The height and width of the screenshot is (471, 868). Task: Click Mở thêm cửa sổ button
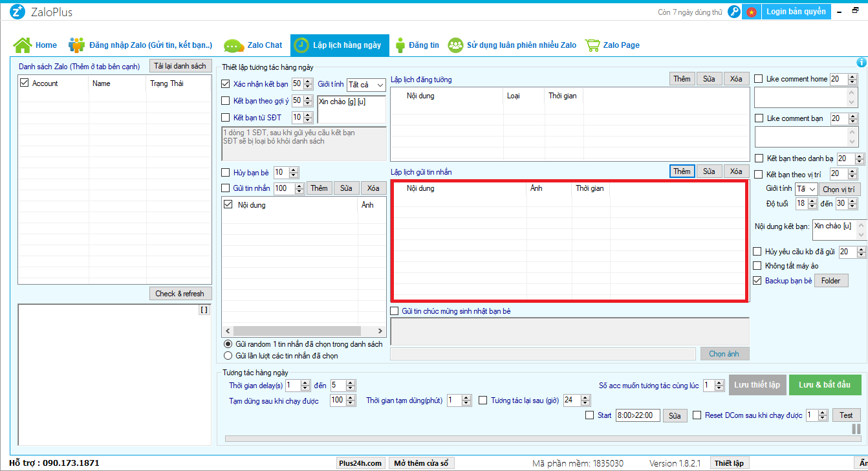422,463
